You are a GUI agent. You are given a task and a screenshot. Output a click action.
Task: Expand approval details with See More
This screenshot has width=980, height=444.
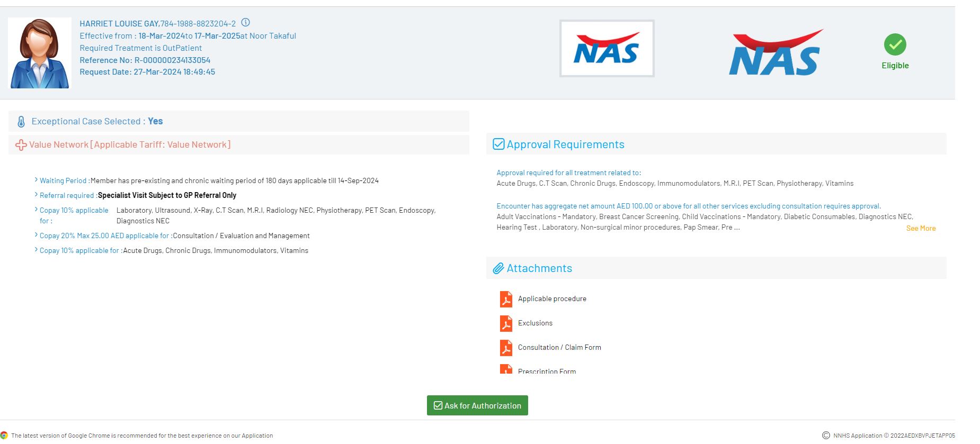pos(921,228)
